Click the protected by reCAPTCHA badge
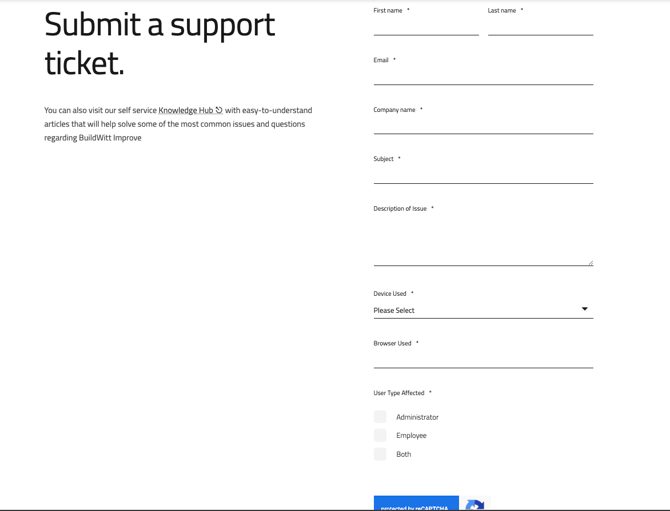This screenshot has width=670, height=511. (x=416, y=505)
